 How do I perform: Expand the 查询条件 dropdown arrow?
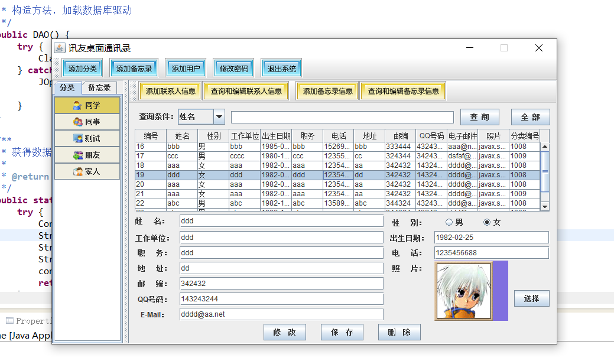point(219,117)
